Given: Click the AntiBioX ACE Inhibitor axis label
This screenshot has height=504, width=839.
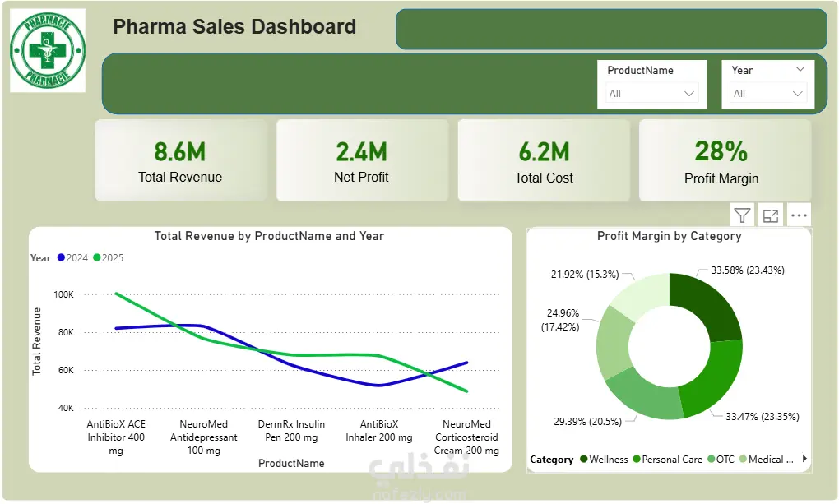Looking at the screenshot, I should pos(116,437).
